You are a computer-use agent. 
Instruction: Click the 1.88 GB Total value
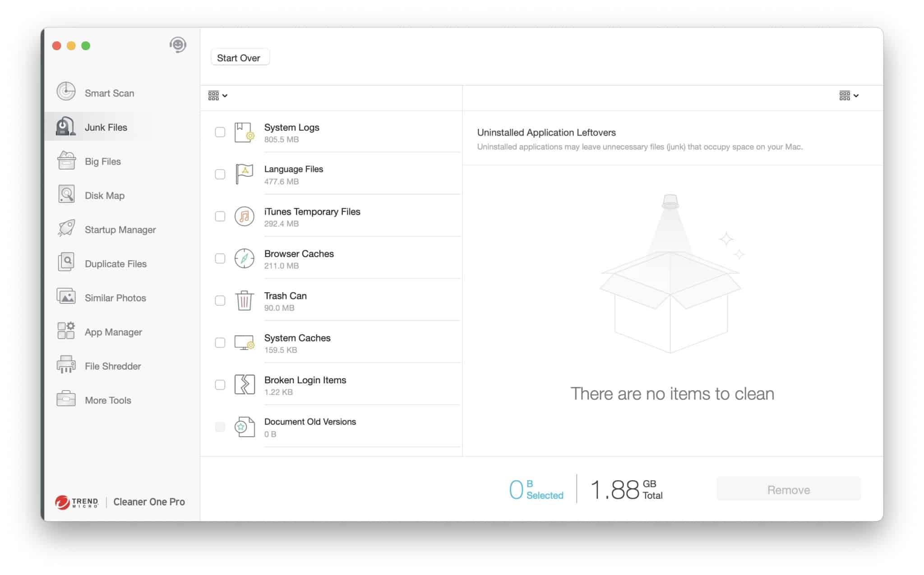(x=626, y=489)
